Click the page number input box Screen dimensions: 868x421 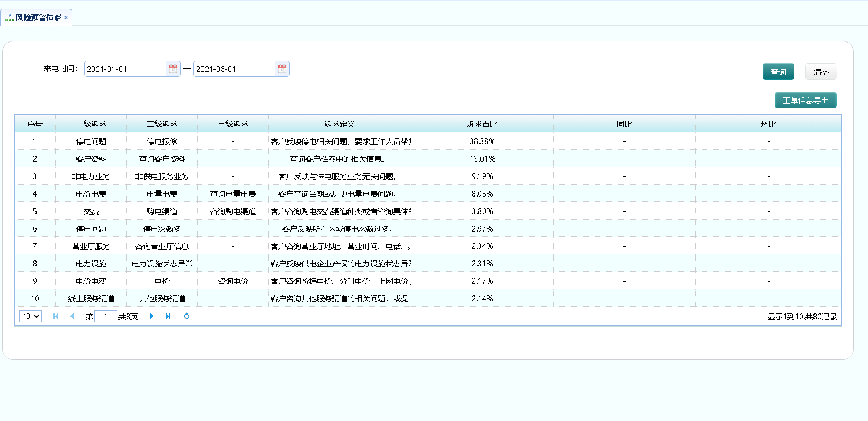tap(106, 316)
